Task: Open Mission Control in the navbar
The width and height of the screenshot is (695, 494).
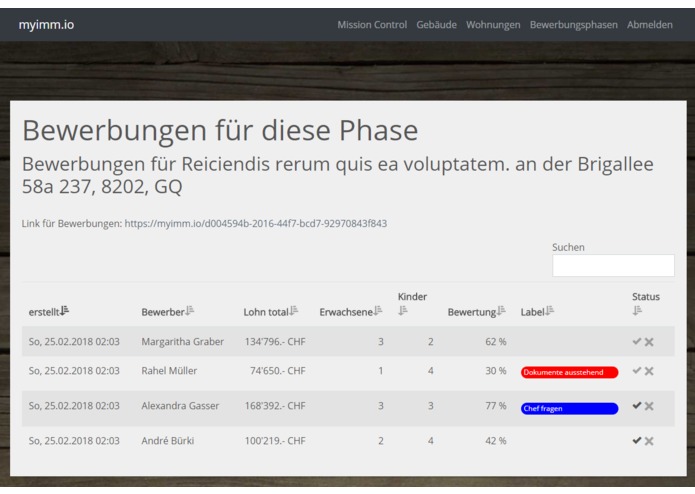Action: tap(372, 25)
